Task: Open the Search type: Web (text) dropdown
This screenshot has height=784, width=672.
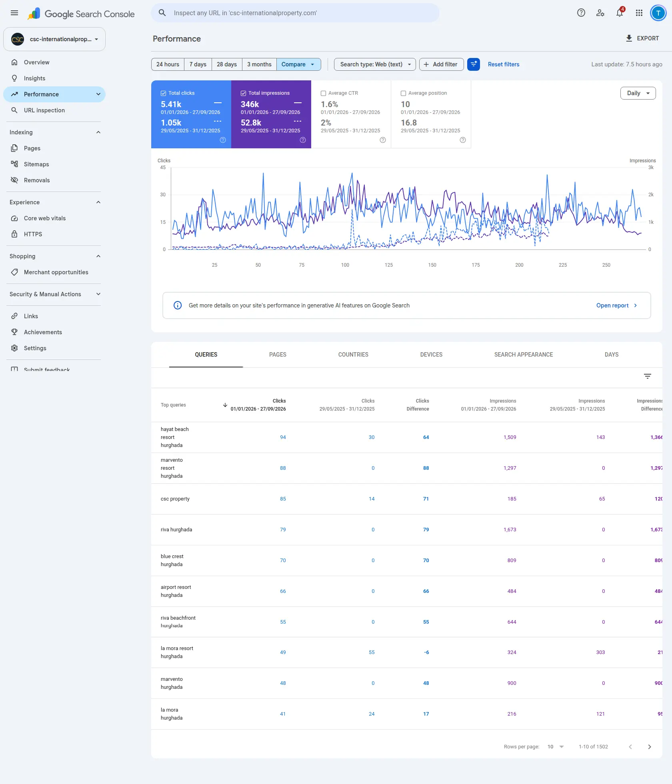Action: pyautogui.click(x=375, y=64)
